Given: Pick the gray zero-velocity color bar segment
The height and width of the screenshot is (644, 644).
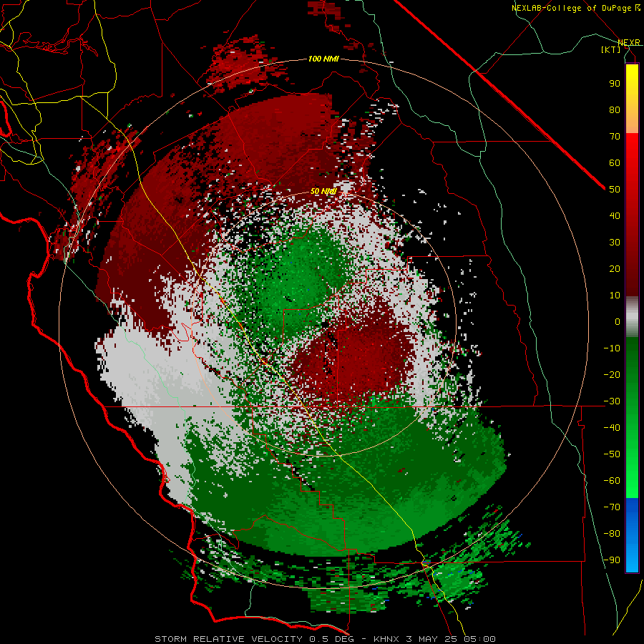Looking at the screenshot, I should [x=632, y=317].
